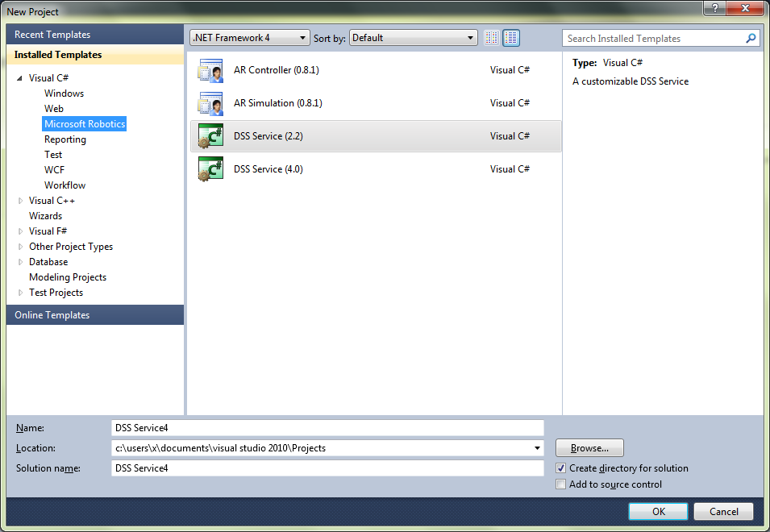Click the 'A customizable DSS Service' description
This screenshot has height=532, width=770.
point(631,81)
